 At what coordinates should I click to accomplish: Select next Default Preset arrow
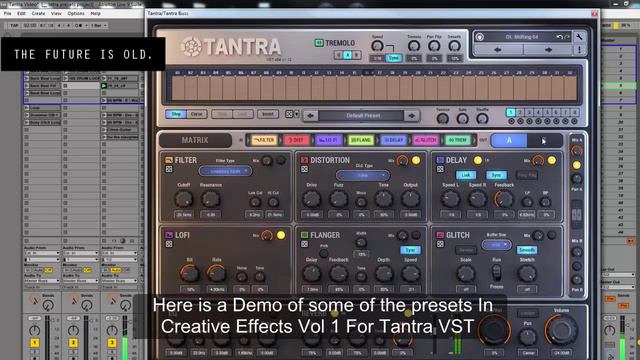(412, 116)
